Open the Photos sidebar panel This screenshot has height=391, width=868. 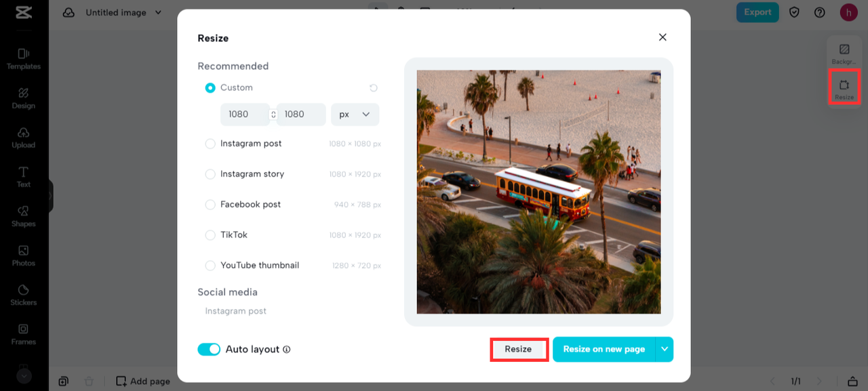(24, 255)
